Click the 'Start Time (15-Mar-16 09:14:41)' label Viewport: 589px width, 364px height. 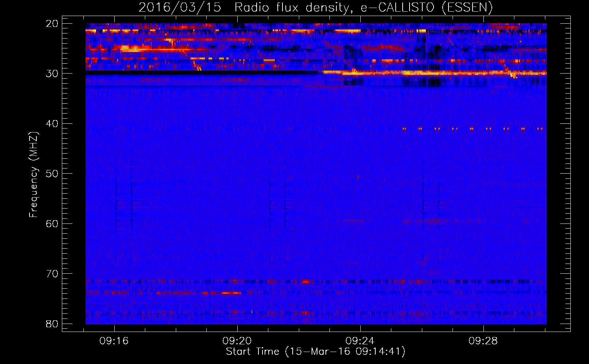coord(316,352)
